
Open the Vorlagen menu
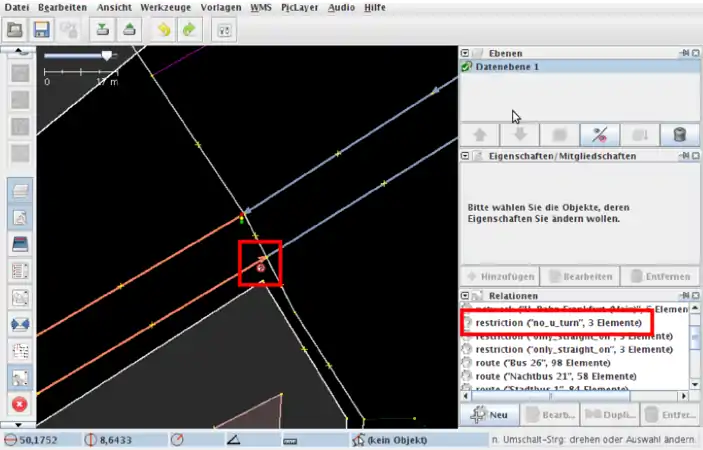tap(219, 7)
